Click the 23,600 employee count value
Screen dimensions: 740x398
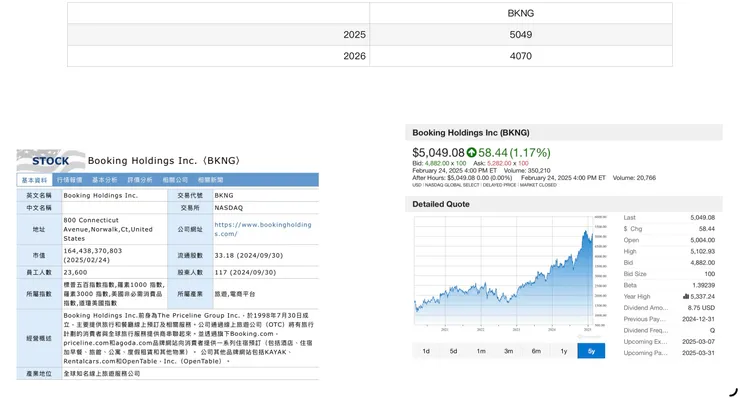tap(75, 272)
